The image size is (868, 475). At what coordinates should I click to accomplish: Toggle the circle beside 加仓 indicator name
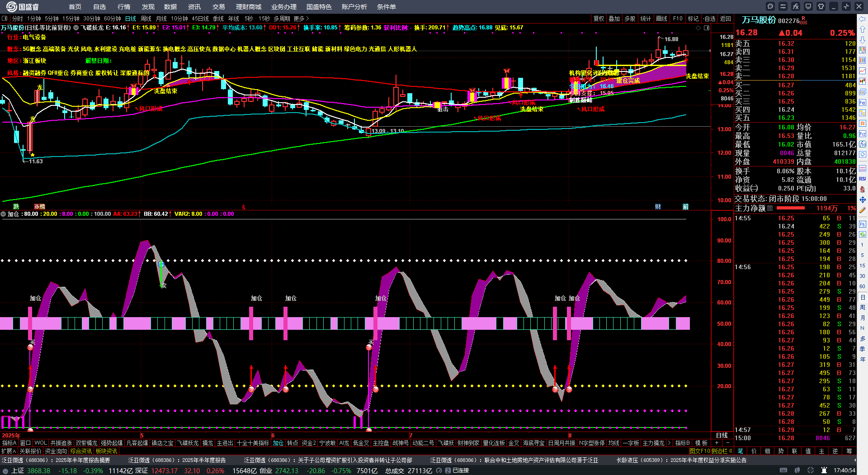tap(3, 214)
